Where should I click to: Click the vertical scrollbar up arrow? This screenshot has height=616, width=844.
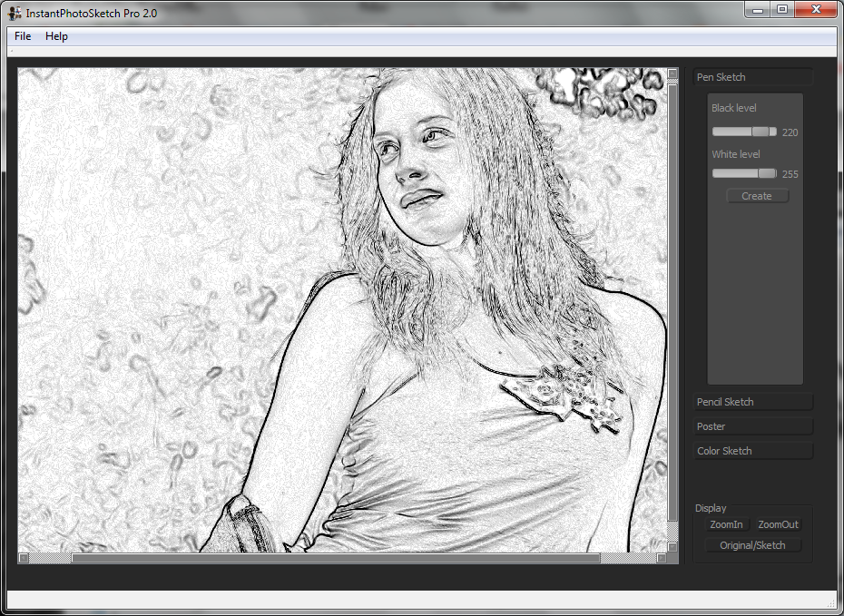[x=672, y=73]
